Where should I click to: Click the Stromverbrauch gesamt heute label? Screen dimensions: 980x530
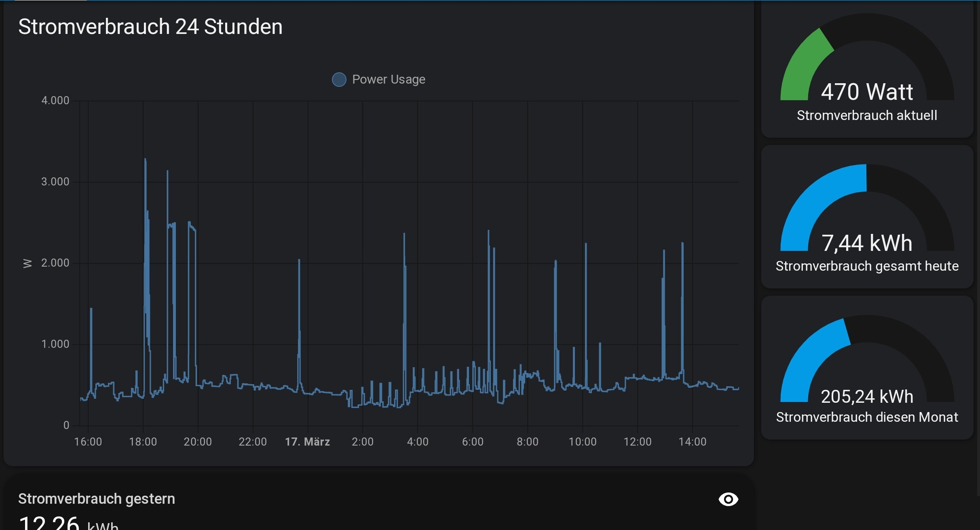tap(867, 266)
